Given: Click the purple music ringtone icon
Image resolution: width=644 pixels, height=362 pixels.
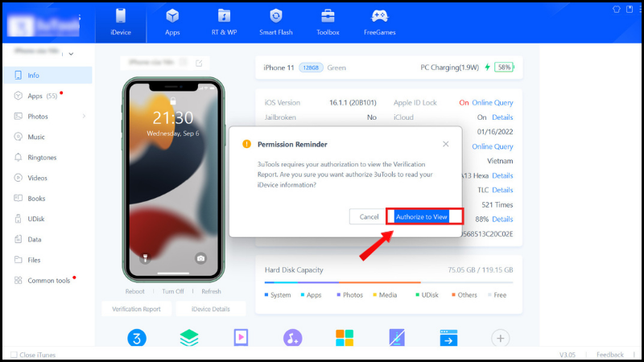Looking at the screenshot, I should (292, 338).
